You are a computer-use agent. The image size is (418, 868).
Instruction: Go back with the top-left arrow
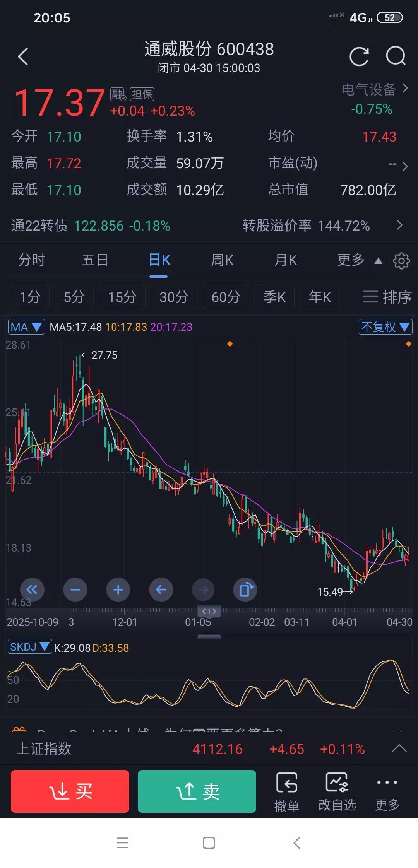point(23,56)
